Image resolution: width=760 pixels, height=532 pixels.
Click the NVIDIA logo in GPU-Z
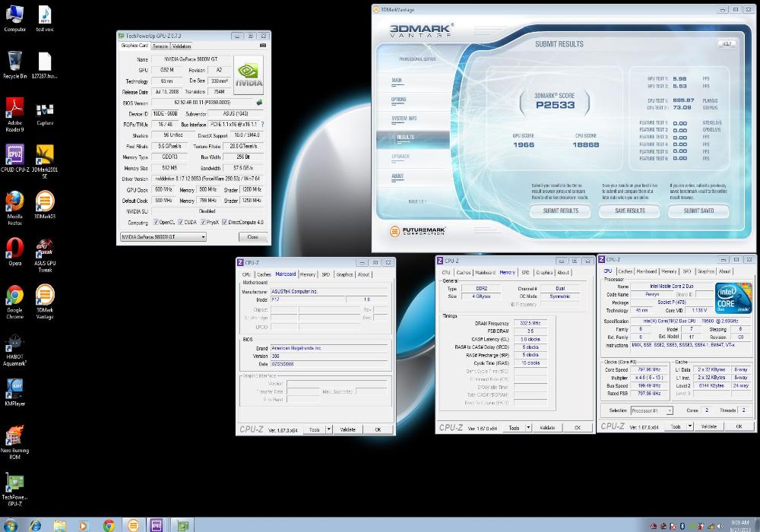(x=249, y=74)
